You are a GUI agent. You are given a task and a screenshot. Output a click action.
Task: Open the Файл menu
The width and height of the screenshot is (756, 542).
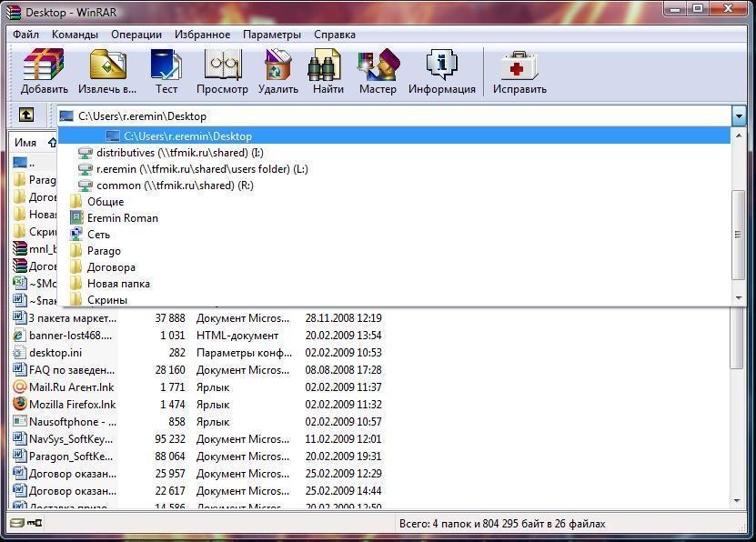point(25,35)
